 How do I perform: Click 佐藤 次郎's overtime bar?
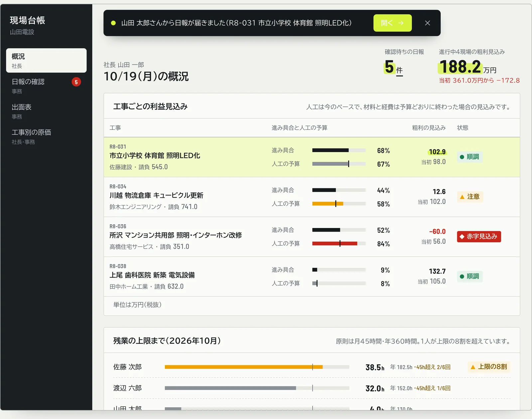coord(257,367)
